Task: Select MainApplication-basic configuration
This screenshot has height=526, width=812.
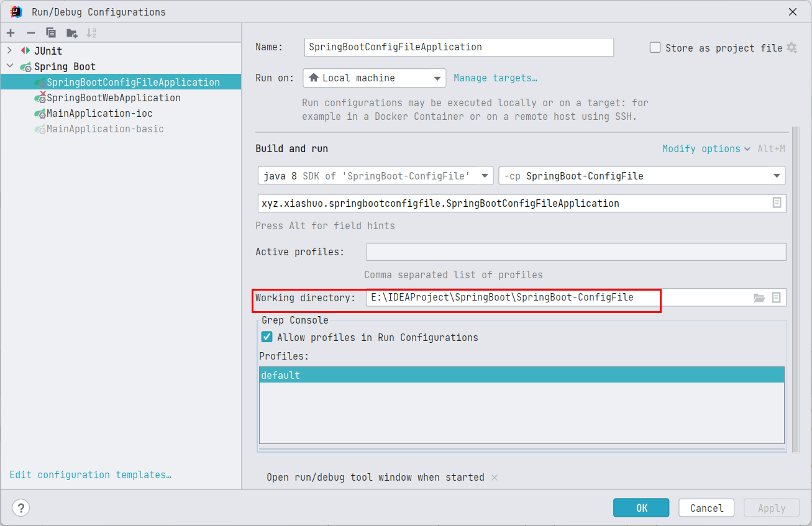Action: click(121, 129)
